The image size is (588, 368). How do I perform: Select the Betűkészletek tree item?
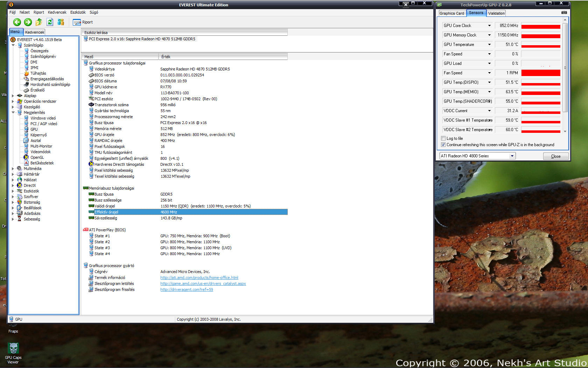click(x=42, y=163)
